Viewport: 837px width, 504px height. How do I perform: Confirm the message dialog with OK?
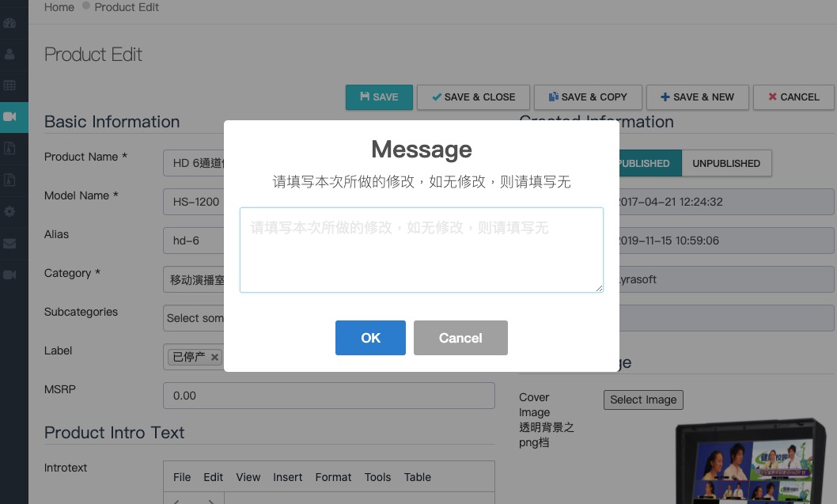click(x=370, y=338)
